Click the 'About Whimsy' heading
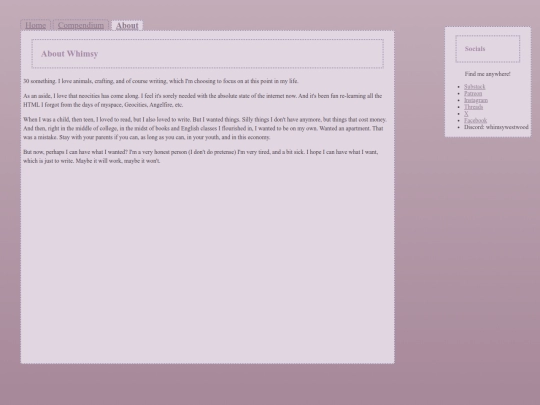This screenshot has height=405, width=540. click(70, 54)
